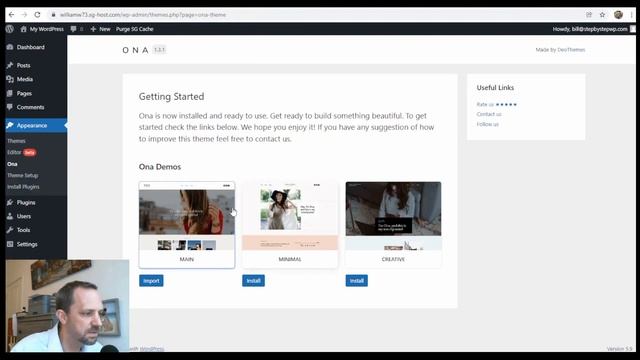
Task: Open the DeoThemes link in header
Action: (571, 50)
